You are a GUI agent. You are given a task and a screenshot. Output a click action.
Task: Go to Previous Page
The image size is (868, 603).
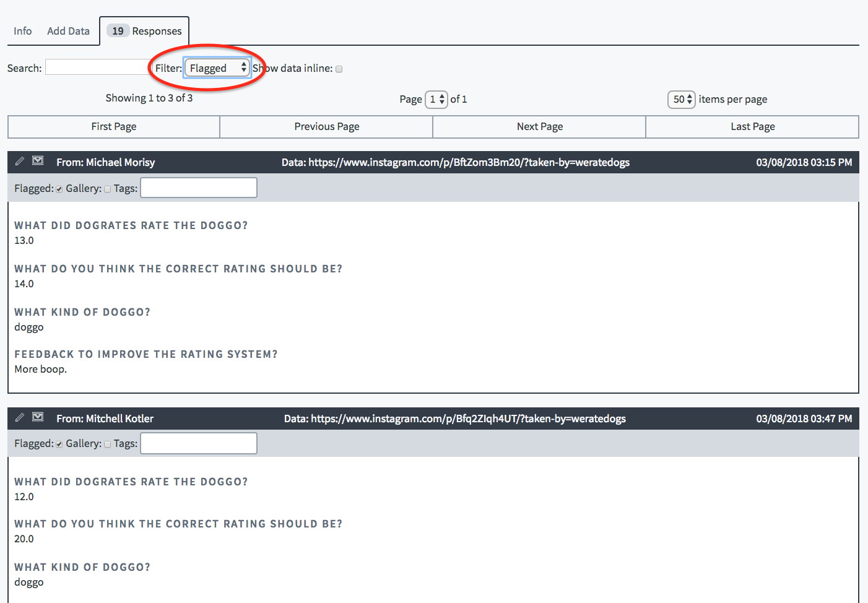327,126
